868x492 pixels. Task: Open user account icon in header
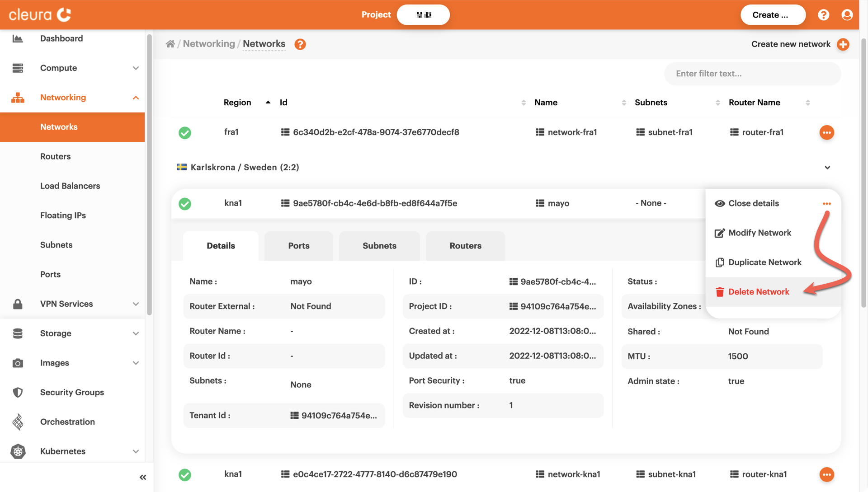(847, 15)
